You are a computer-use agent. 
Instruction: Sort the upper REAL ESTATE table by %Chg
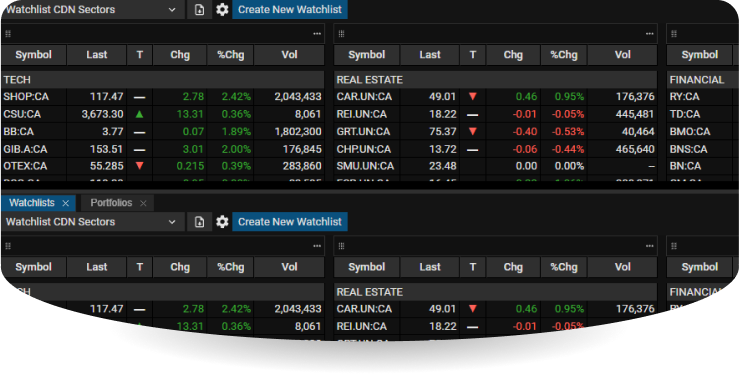click(x=564, y=55)
